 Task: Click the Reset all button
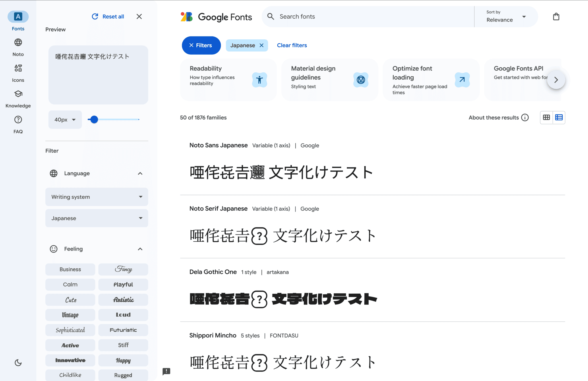(x=108, y=16)
